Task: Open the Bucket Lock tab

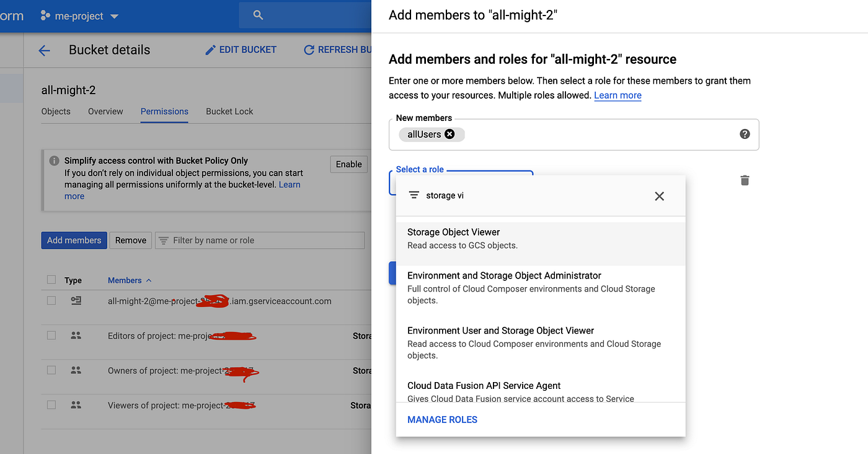Action: 229,112
